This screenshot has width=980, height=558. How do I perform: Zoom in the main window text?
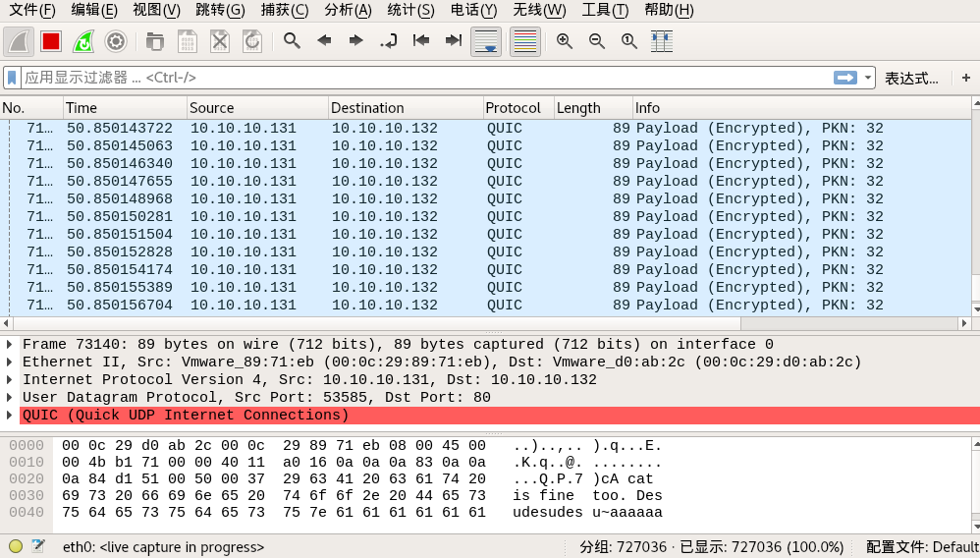tap(565, 41)
